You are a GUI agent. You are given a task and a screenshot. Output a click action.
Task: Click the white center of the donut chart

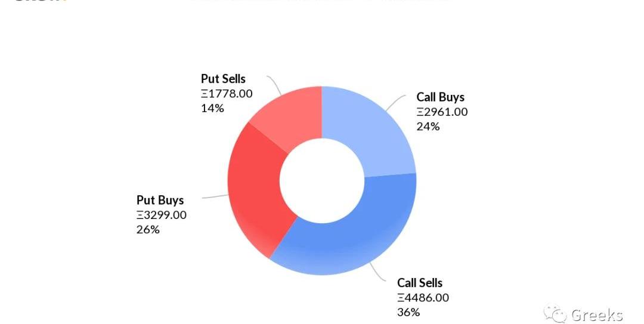click(321, 180)
